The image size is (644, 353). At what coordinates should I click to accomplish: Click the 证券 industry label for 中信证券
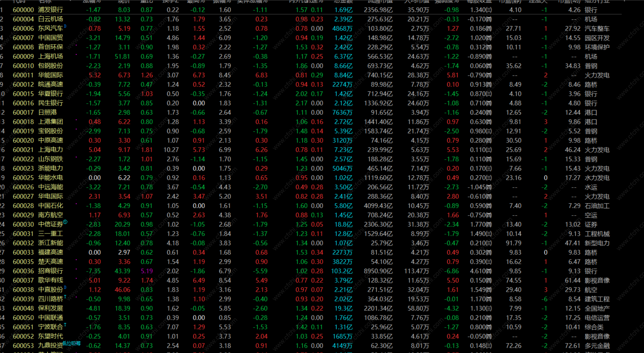[x=591, y=224]
